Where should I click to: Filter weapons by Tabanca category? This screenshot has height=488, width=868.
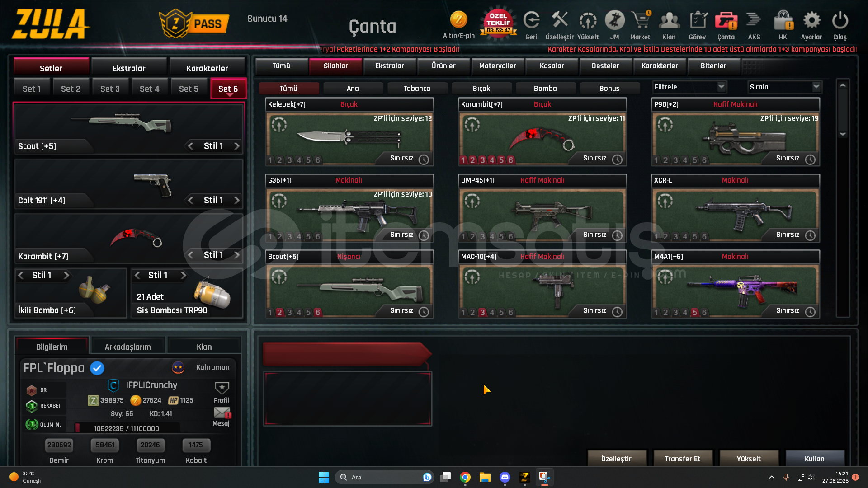coord(417,88)
